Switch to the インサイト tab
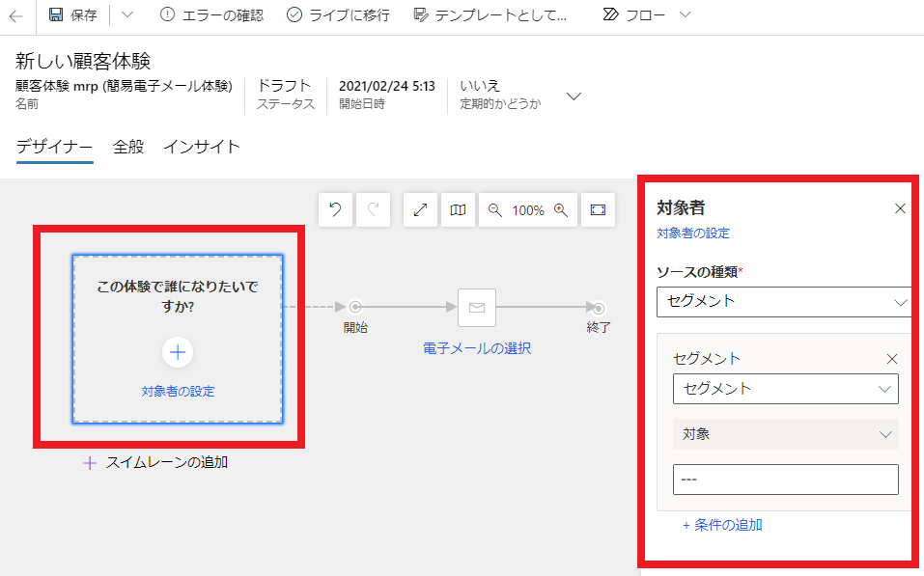The height and width of the screenshot is (576, 924). tap(201, 147)
